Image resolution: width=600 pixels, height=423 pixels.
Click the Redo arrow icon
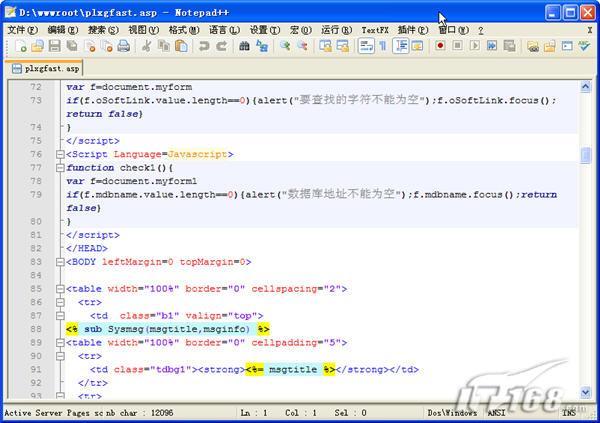(222, 46)
